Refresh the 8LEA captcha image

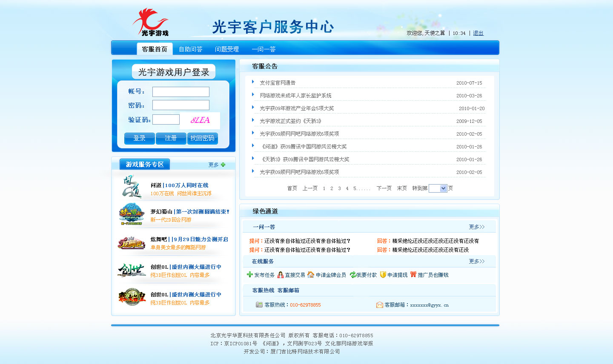coord(200,120)
